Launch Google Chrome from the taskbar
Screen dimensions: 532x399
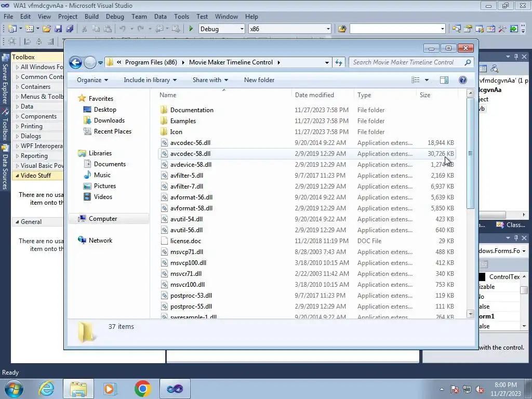pos(142,389)
